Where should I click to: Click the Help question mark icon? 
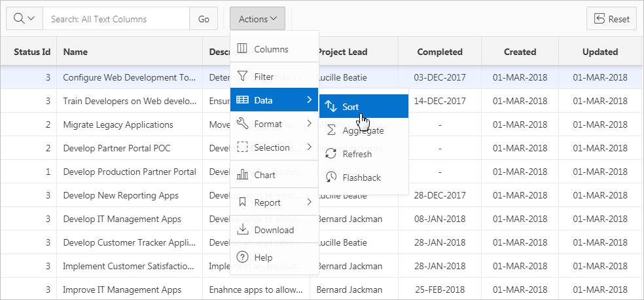tap(242, 257)
